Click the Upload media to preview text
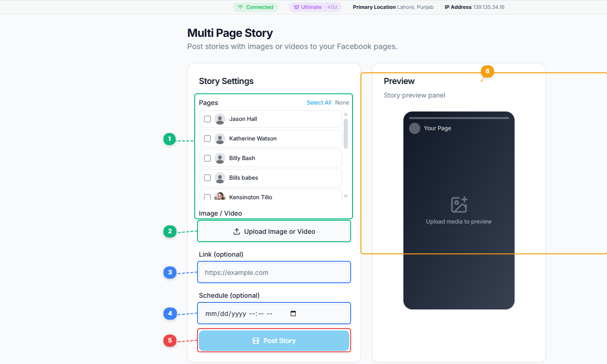This screenshot has height=364, width=607. [459, 222]
